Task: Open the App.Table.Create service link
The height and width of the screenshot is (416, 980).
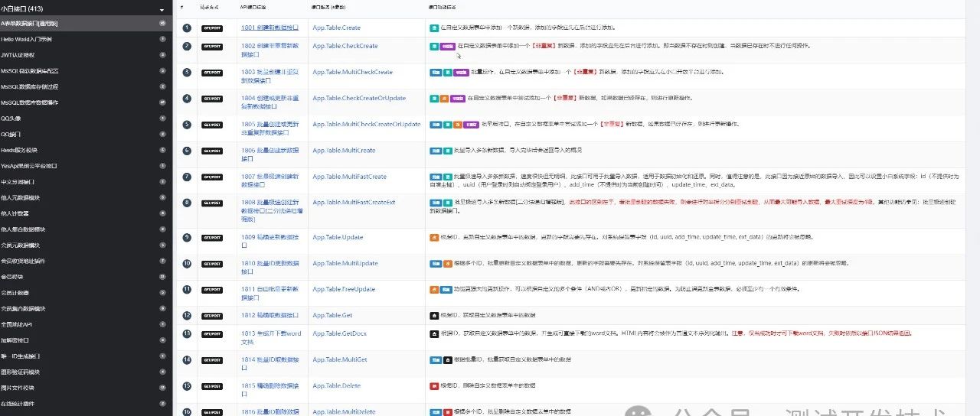Action: coord(336,28)
